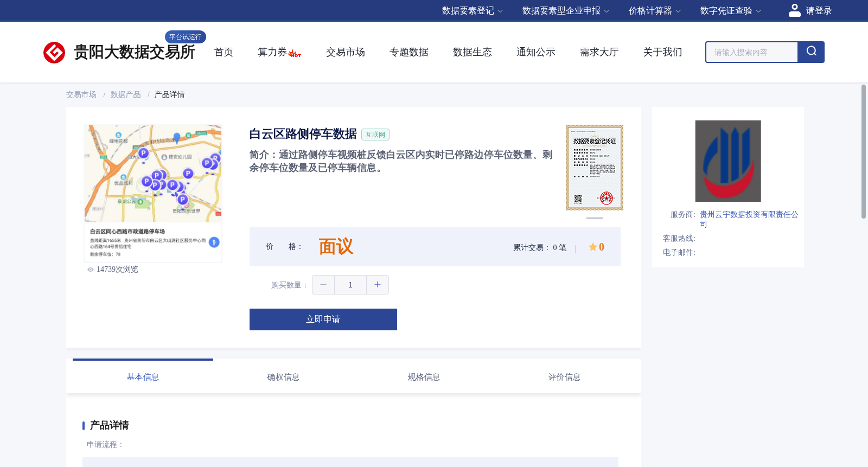Image resolution: width=868 pixels, height=467 pixels.
Task: Switch to the 确权信息 tab
Action: pyautogui.click(x=283, y=377)
